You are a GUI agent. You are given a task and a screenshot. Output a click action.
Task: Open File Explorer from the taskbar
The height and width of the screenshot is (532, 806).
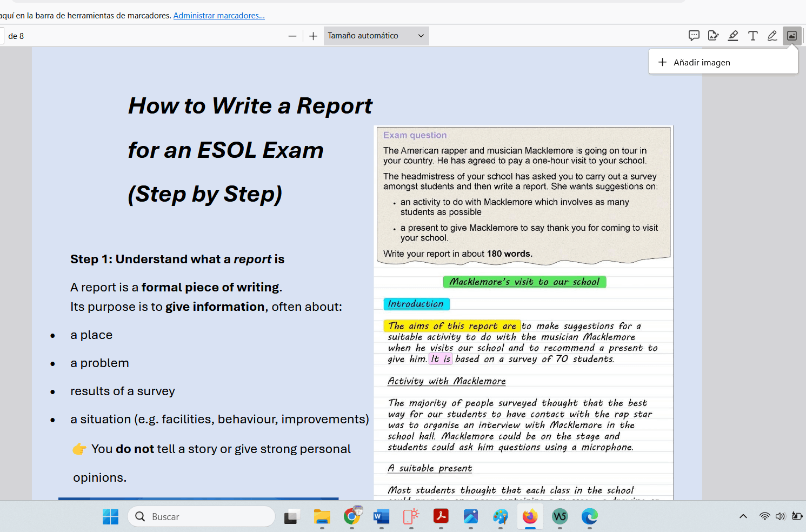322,516
